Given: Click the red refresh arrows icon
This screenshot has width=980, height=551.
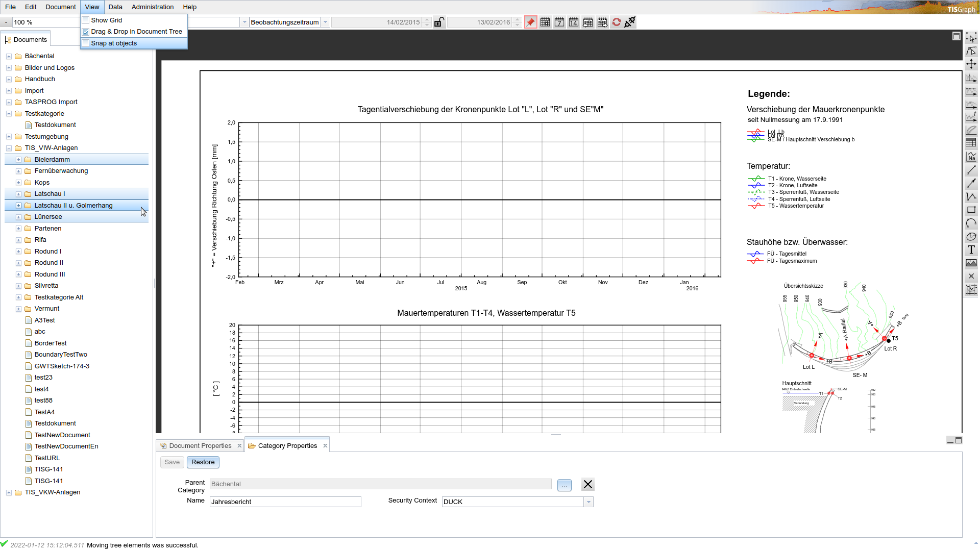Looking at the screenshot, I should [x=617, y=22].
